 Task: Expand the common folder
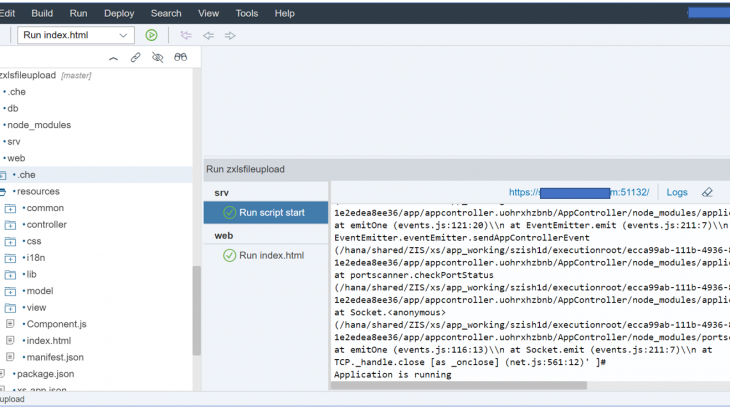pos(10,208)
